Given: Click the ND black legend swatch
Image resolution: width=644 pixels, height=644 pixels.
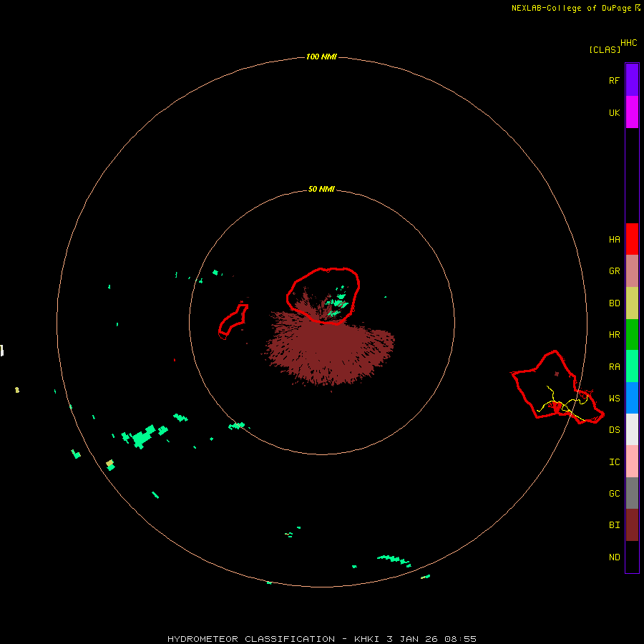Looking at the screenshot, I should tap(632, 557).
